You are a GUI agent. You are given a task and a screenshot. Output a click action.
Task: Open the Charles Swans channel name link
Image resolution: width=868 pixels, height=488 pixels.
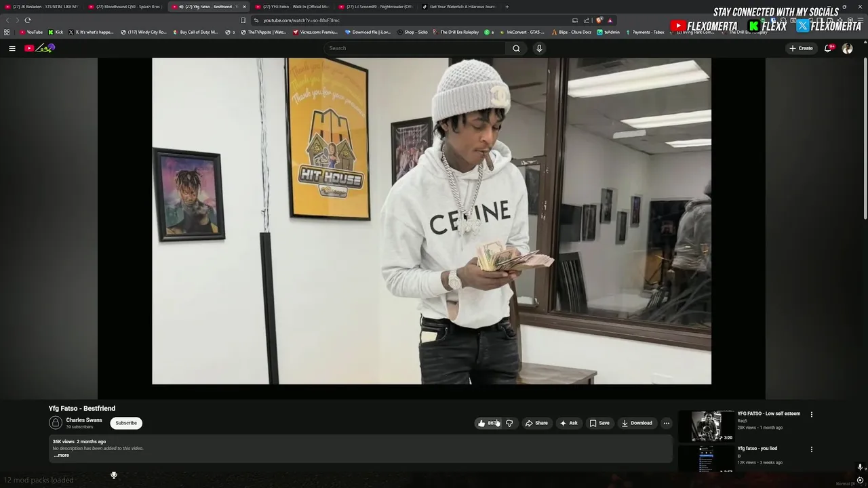coord(84,420)
